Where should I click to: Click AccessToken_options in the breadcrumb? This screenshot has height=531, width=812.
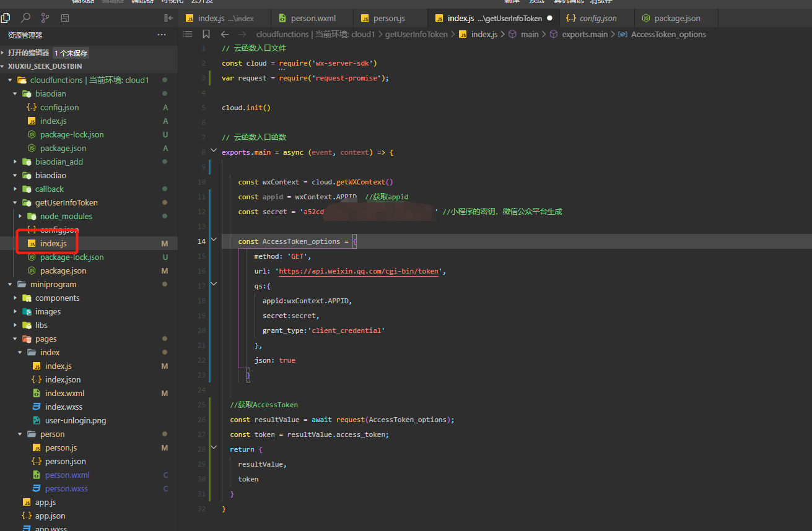(668, 34)
